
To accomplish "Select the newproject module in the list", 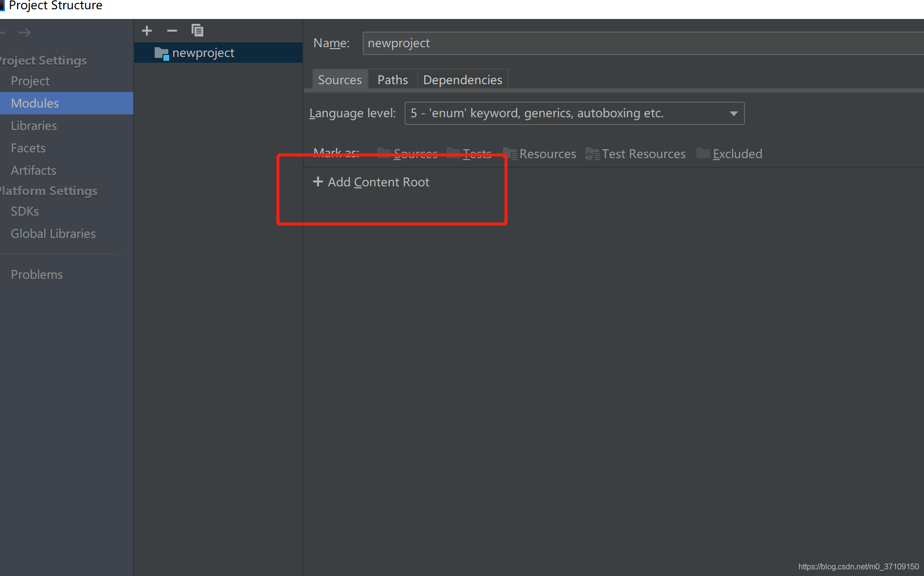I will [x=218, y=53].
